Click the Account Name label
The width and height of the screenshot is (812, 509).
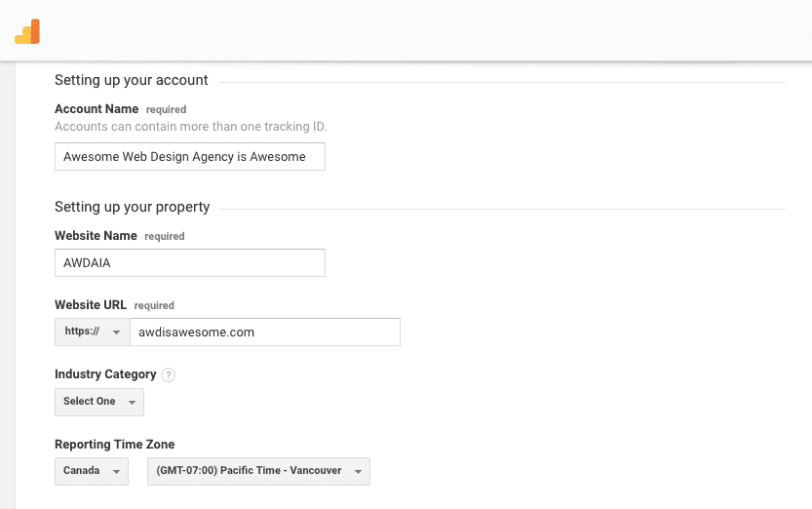click(x=97, y=109)
